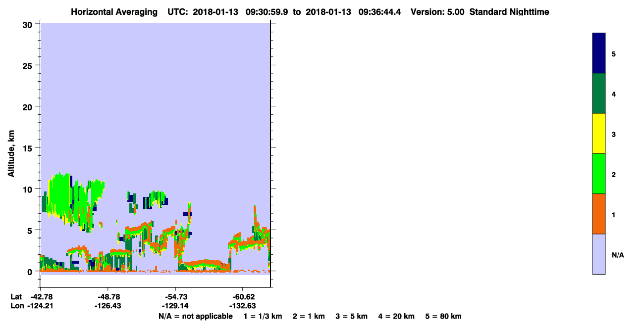The width and height of the screenshot is (644, 330).
Task: Click the longitude value -126.43
Action: pyautogui.click(x=108, y=306)
